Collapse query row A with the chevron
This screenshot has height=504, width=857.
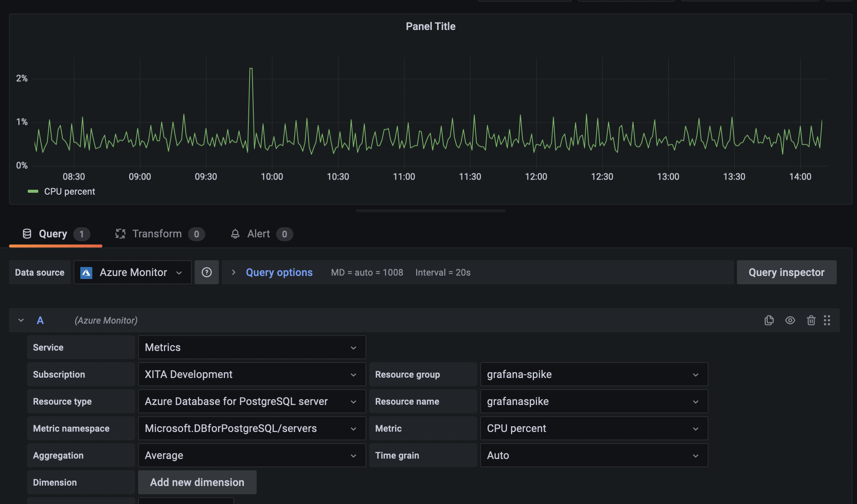tap(21, 320)
